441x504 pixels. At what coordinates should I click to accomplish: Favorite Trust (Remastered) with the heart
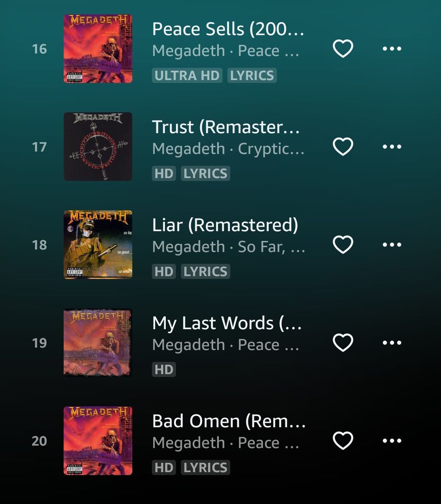[343, 147]
